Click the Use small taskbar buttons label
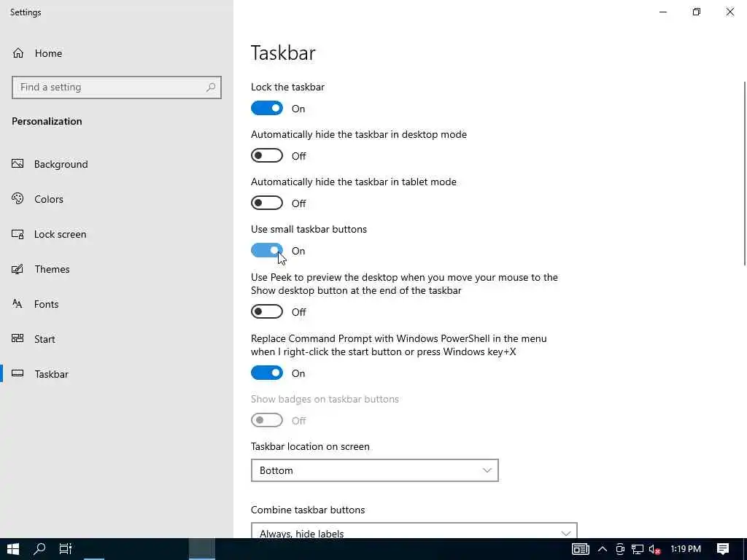The height and width of the screenshot is (560, 747). click(309, 229)
